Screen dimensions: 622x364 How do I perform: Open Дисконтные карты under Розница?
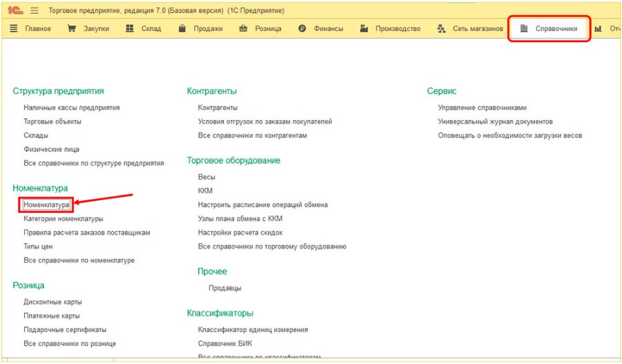click(53, 302)
